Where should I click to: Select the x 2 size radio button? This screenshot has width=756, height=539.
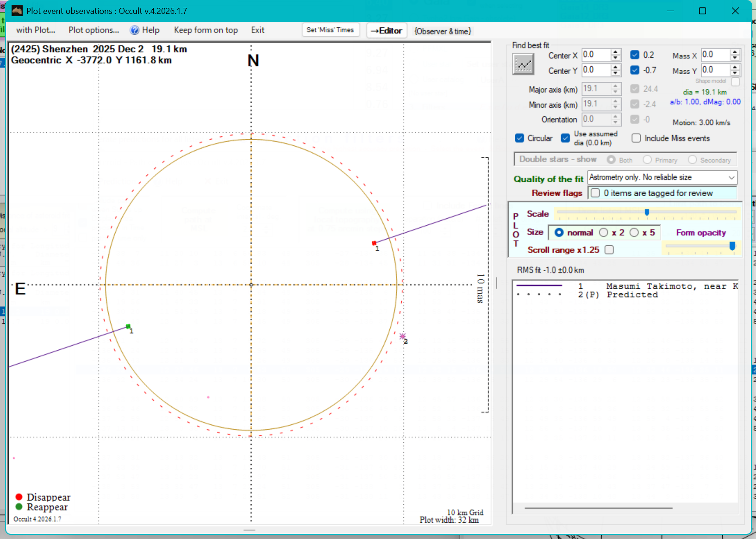pyautogui.click(x=604, y=232)
